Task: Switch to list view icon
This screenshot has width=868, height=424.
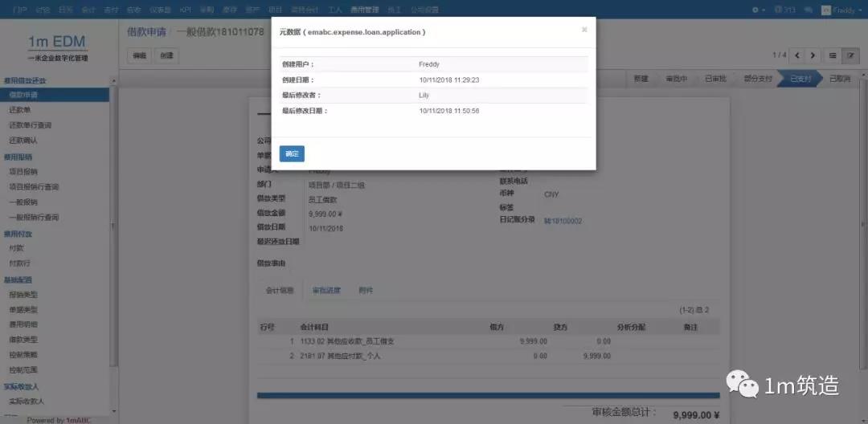Action: point(833,55)
